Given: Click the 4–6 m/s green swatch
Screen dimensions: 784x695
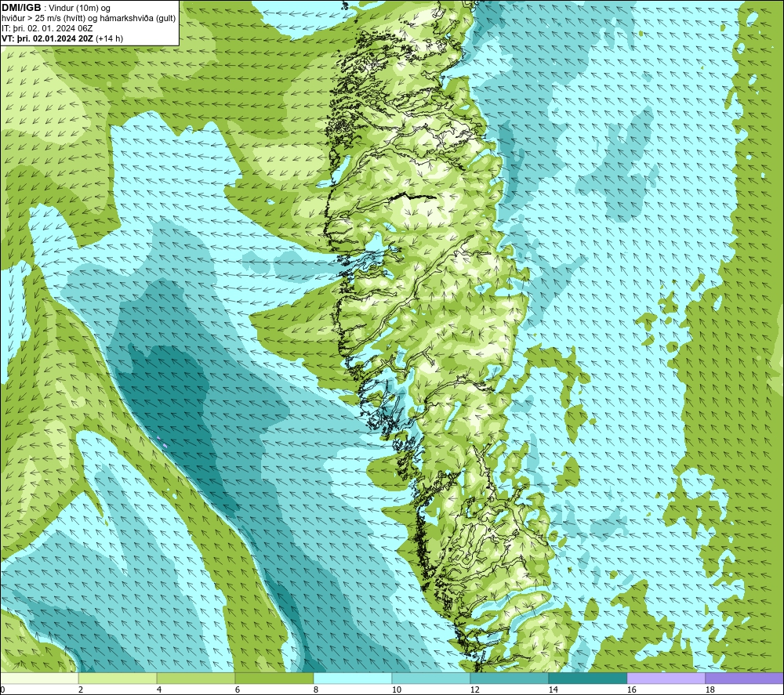Looking at the screenshot, I should pos(196,678).
